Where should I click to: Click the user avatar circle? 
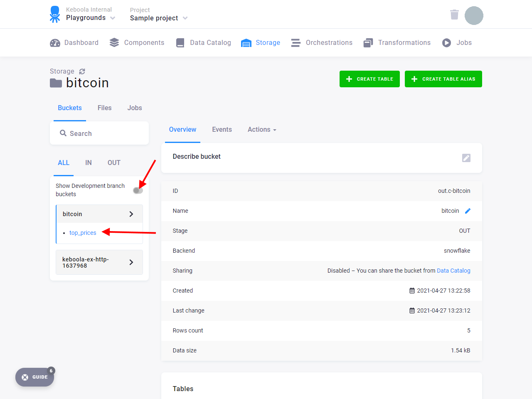[474, 15]
